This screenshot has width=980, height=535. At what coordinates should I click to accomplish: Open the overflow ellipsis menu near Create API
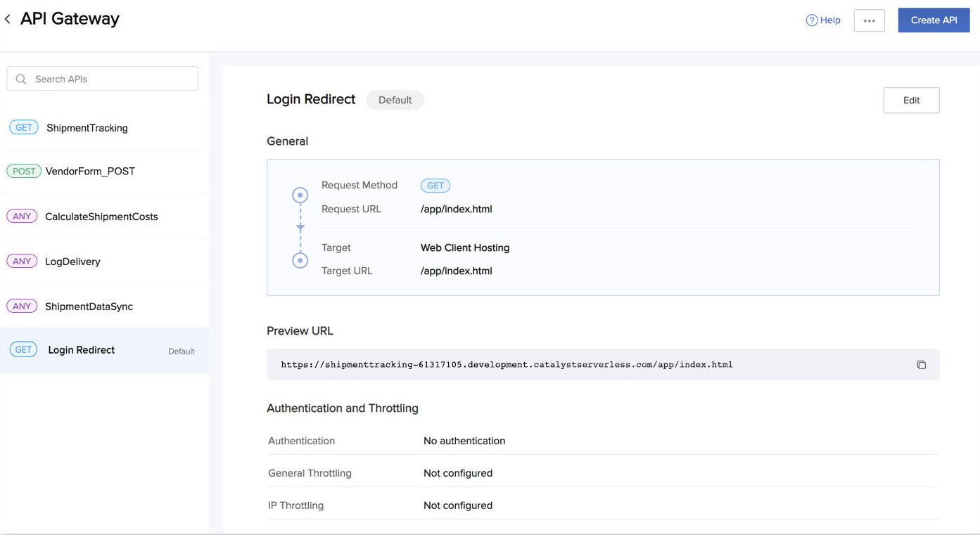tap(869, 20)
